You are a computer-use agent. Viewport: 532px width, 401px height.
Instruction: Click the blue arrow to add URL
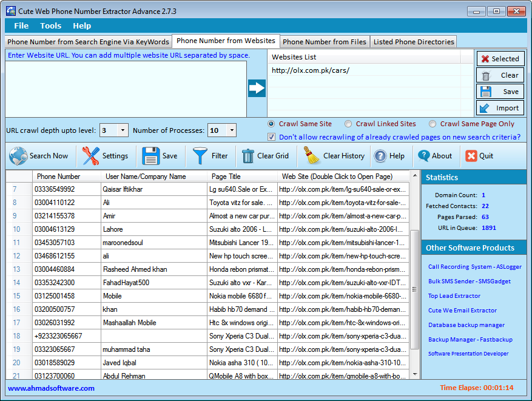click(x=257, y=88)
